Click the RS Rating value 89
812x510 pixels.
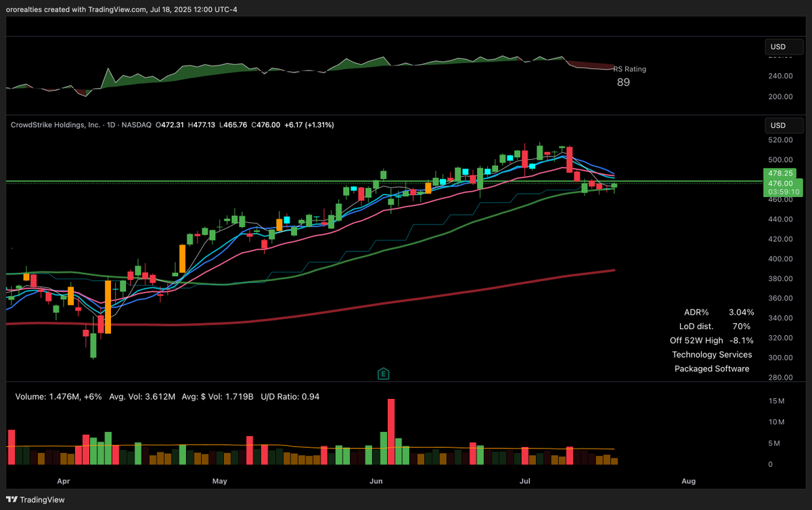click(623, 83)
